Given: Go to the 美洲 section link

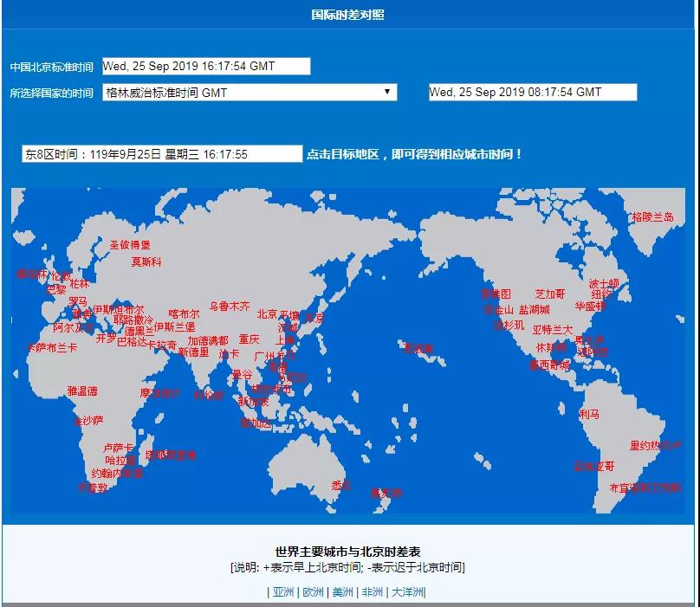Looking at the screenshot, I should coord(343,592).
